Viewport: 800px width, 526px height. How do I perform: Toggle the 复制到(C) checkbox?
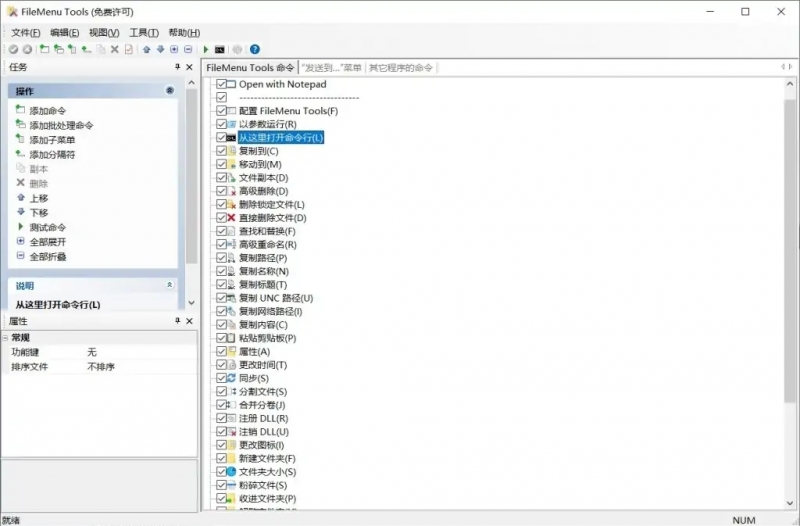(221, 151)
